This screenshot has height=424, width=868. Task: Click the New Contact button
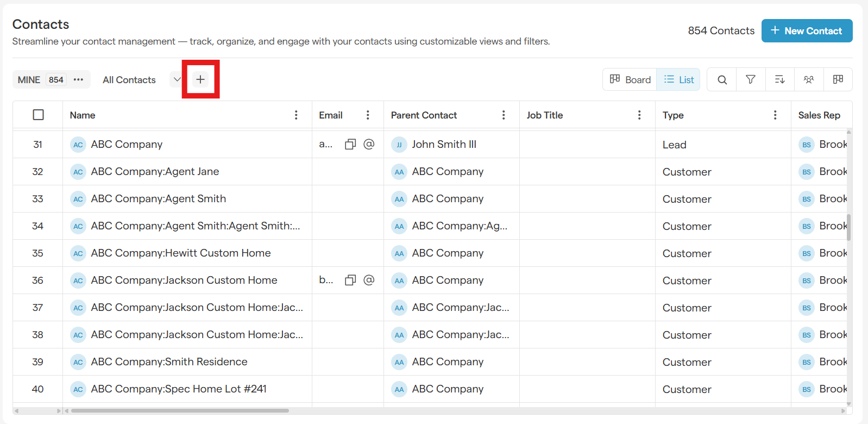click(807, 30)
